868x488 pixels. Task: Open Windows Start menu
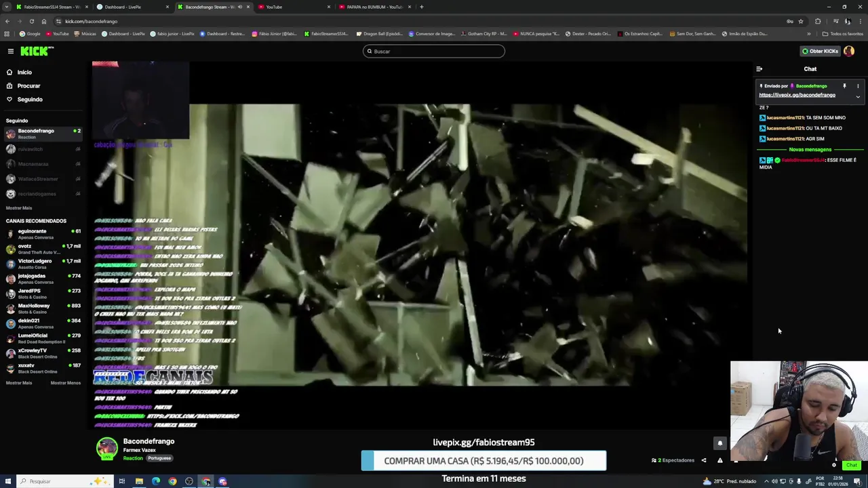coord(7,481)
